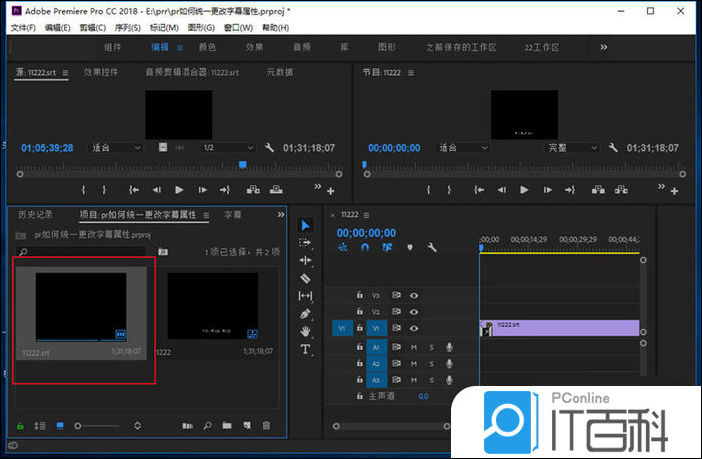This screenshot has width=702, height=459.
Task: Open timeline wrench display settings
Action: point(431,247)
